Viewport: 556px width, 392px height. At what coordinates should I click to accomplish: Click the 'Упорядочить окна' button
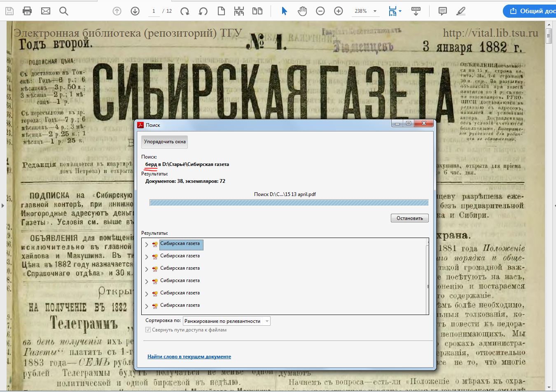click(x=165, y=142)
